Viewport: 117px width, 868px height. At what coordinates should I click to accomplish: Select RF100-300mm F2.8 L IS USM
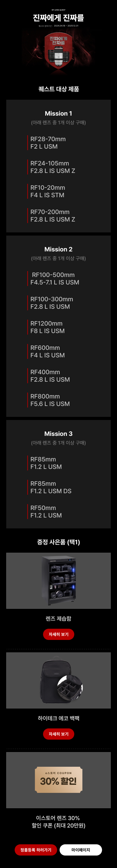coord(51,303)
